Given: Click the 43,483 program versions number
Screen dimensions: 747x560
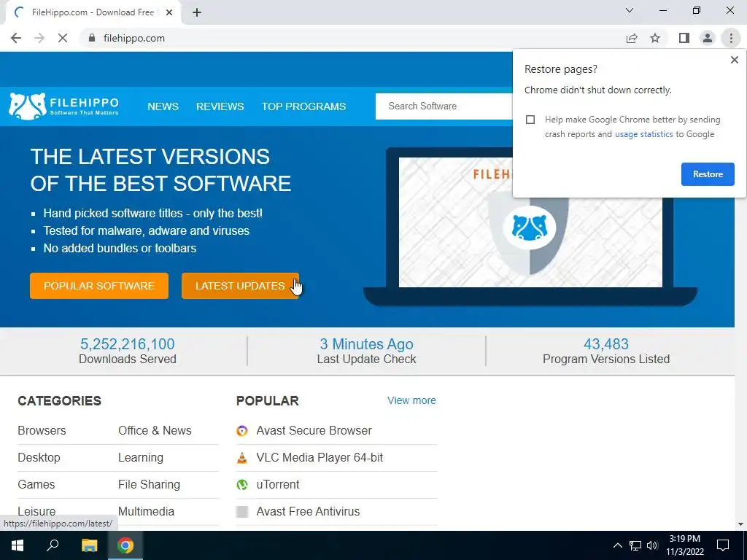Looking at the screenshot, I should [x=606, y=344].
